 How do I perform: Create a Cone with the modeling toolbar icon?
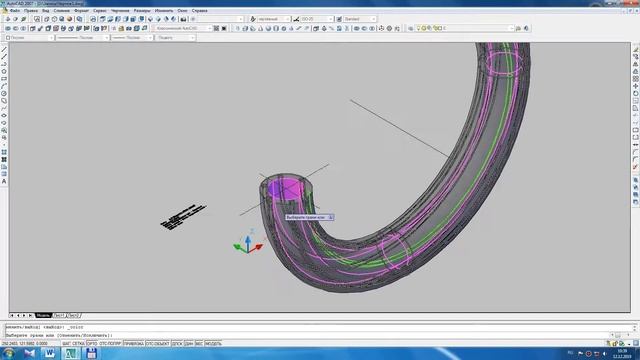click(x=260, y=28)
